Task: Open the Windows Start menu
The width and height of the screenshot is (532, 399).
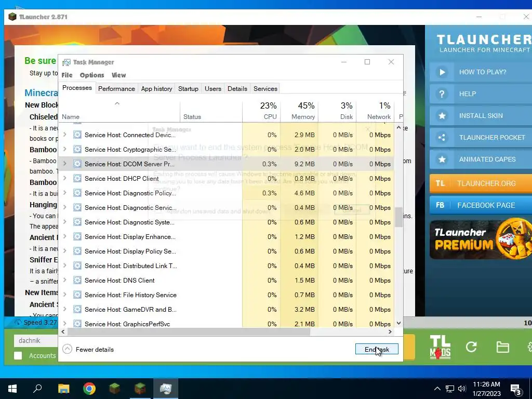Action: [x=12, y=389]
